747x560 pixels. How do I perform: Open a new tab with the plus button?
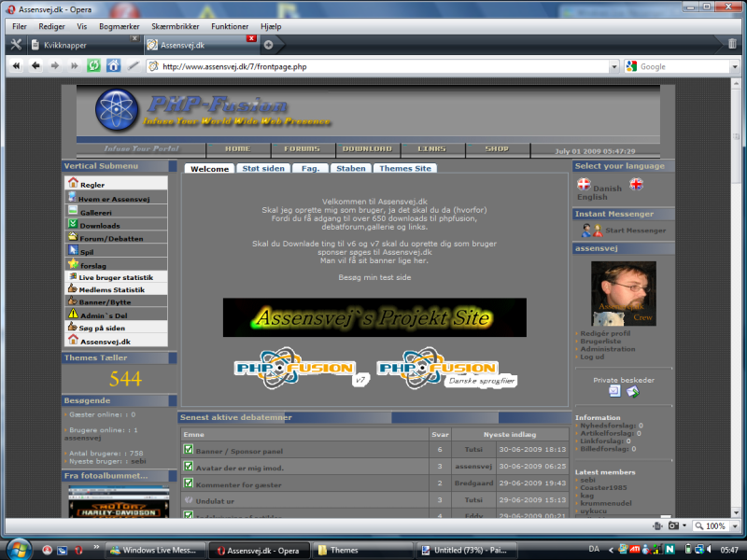point(268,45)
